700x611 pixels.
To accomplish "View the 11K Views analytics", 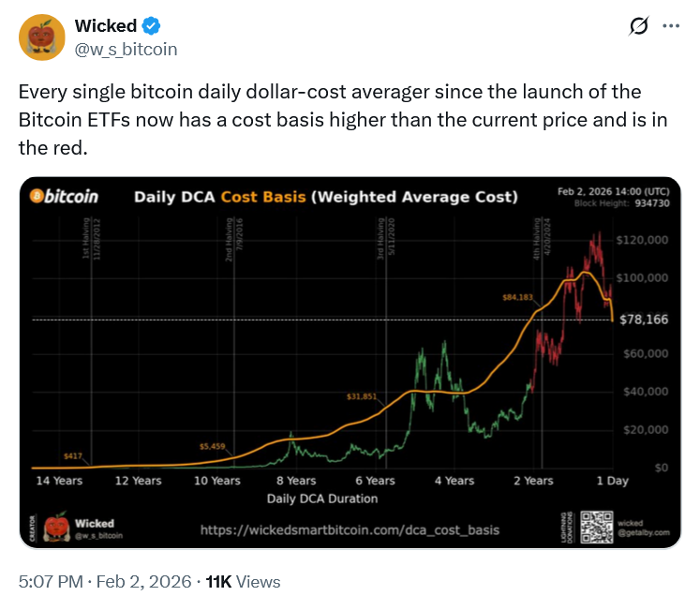I will [243, 582].
